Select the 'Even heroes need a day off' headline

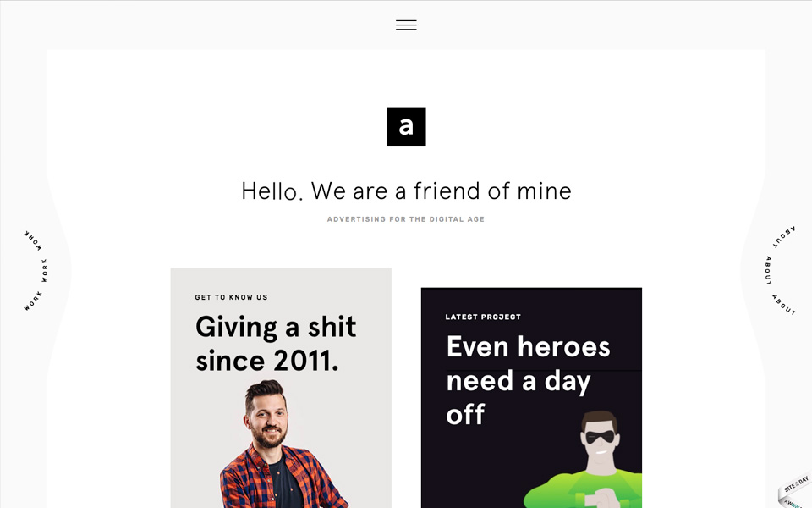(x=528, y=380)
